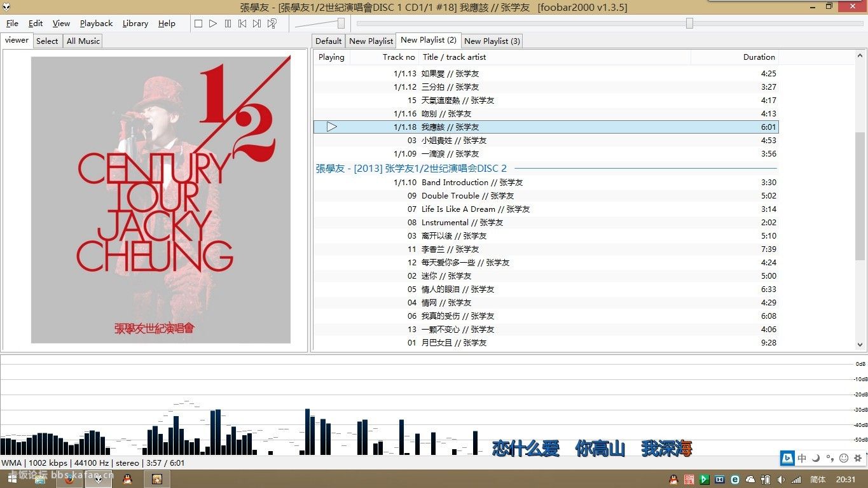
Task: Toggle the IME Chinese/English mode 中
Action: click(x=803, y=458)
